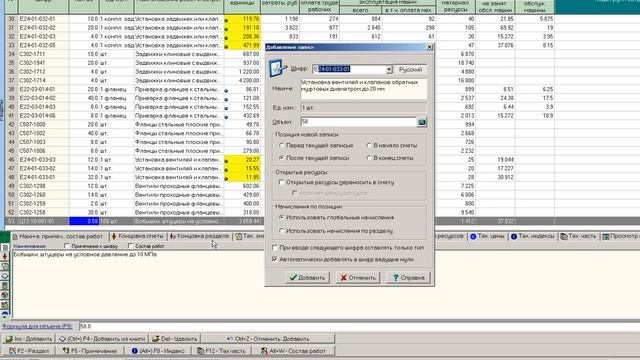Click the yellow cell with value 471.99
Viewport: 640px width, 360px height.
coord(242,45)
